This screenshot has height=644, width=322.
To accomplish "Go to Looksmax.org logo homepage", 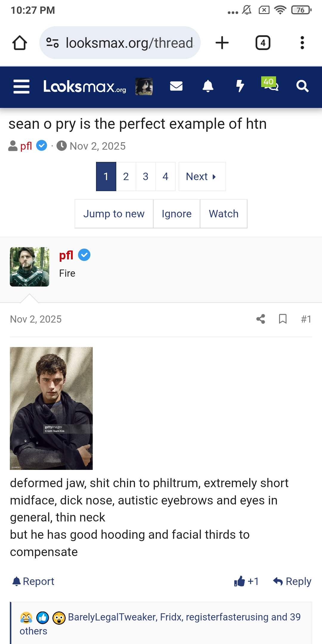I will (85, 86).
